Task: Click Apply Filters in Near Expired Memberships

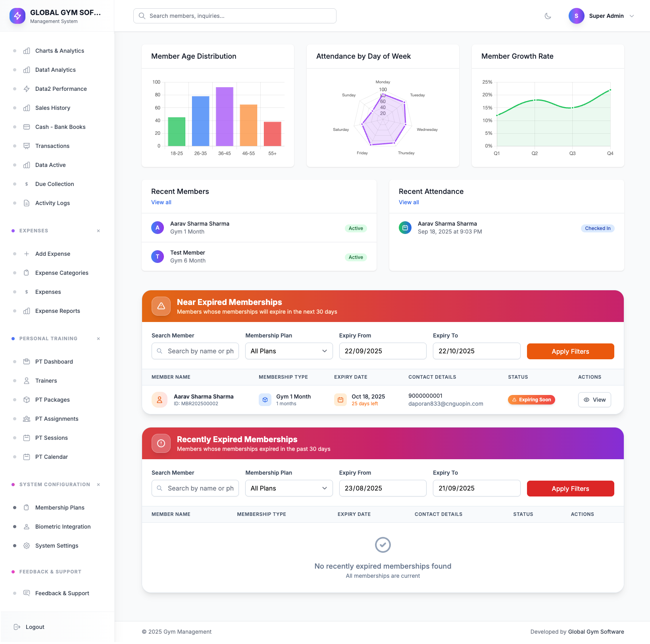Action: (570, 351)
